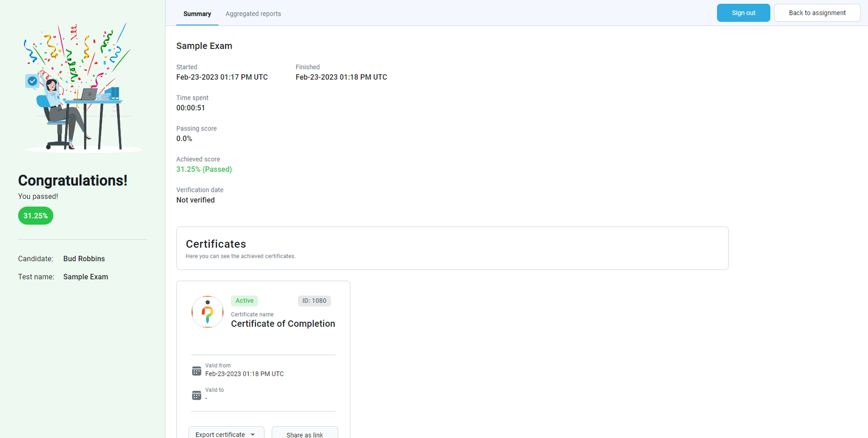Go back using Back to assignment
This screenshot has width=868, height=438.
(x=817, y=13)
